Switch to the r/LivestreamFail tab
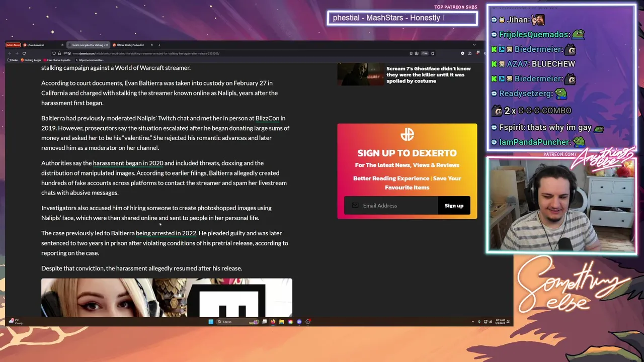This screenshot has height=362, width=644. [x=43, y=45]
